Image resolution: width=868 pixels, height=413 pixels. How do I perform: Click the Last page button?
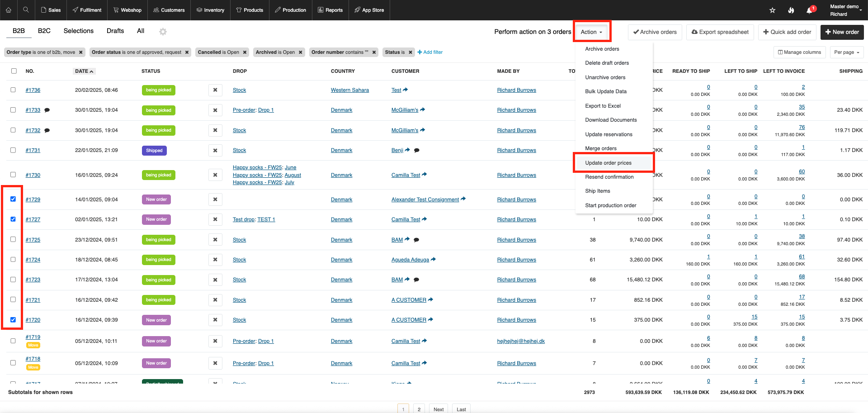(461, 408)
